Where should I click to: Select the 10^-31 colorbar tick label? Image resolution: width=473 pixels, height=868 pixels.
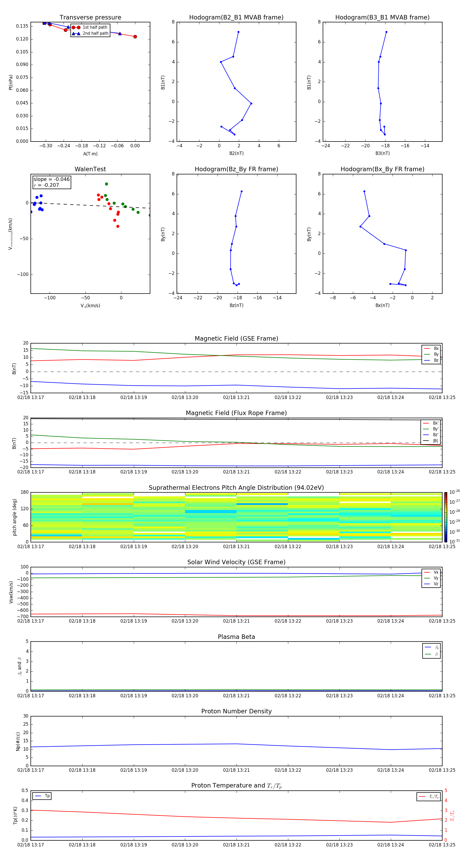[x=454, y=542]
